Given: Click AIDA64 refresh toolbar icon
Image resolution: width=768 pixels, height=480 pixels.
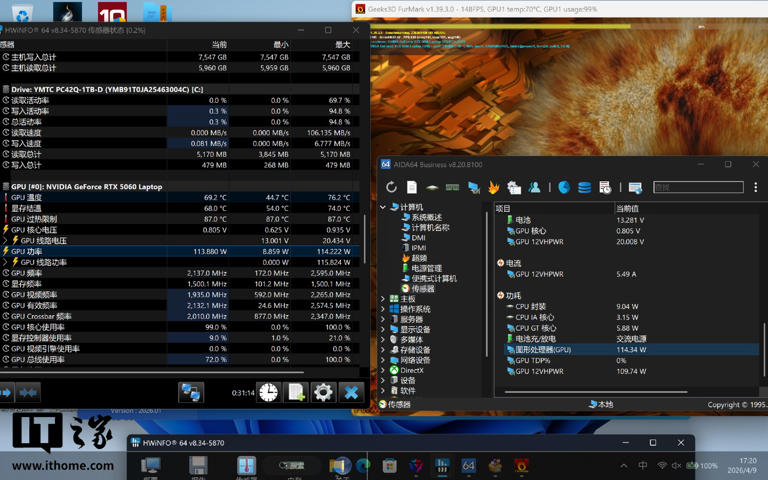Looking at the screenshot, I should 391,187.
